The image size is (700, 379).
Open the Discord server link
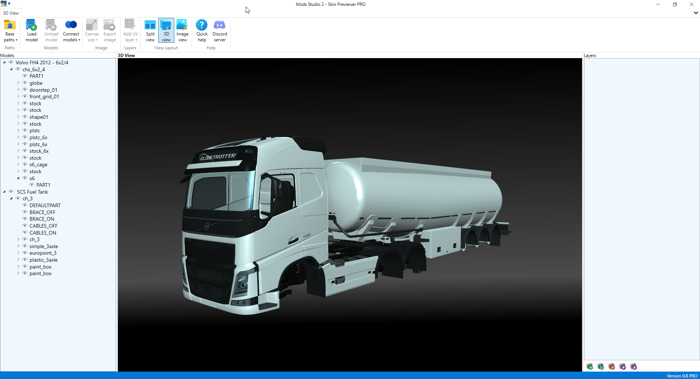pos(220,31)
